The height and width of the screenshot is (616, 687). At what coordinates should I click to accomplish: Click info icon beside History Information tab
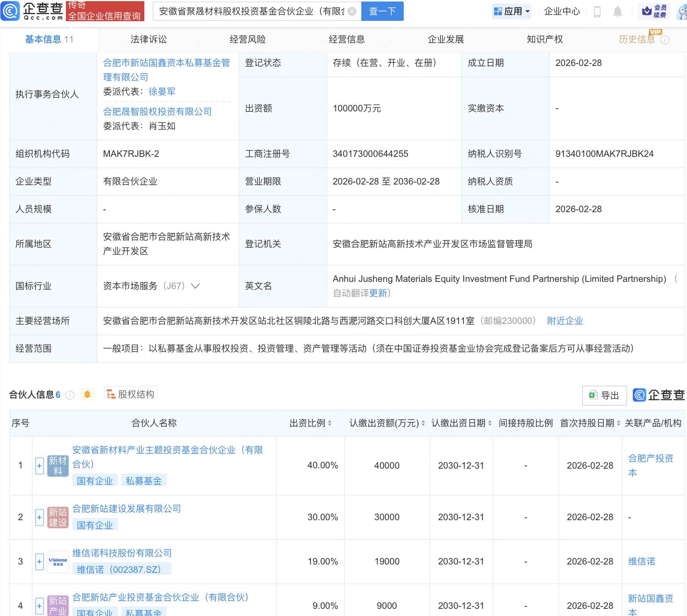pyautogui.click(x=665, y=40)
